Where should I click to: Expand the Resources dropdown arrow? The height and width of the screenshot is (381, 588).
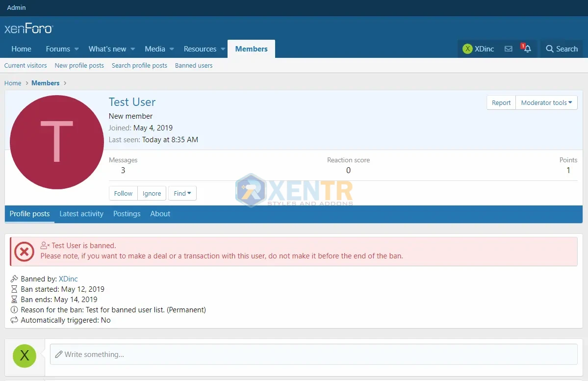223,49
